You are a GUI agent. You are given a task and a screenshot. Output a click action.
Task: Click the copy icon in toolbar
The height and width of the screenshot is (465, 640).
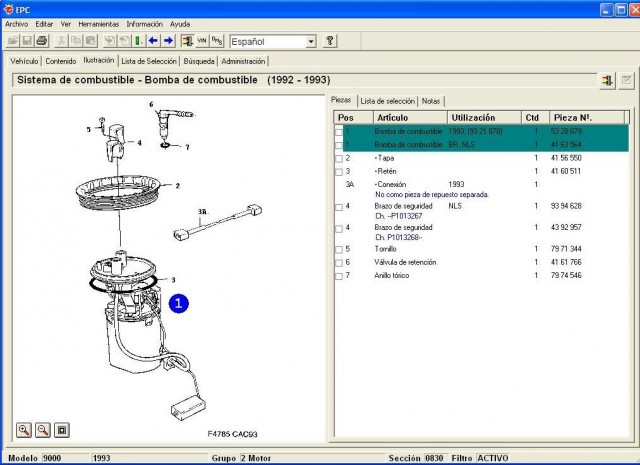pyautogui.click(x=76, y=41)
